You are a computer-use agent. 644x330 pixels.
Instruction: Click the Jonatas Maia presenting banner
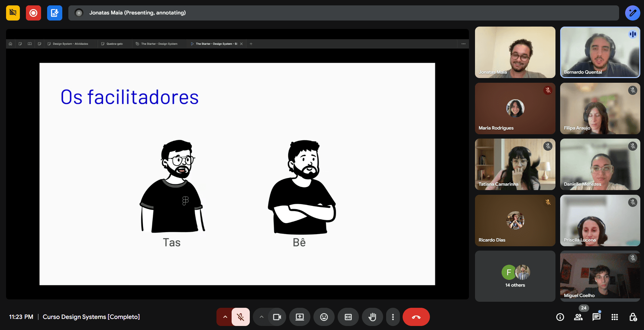tap(343, 13)
